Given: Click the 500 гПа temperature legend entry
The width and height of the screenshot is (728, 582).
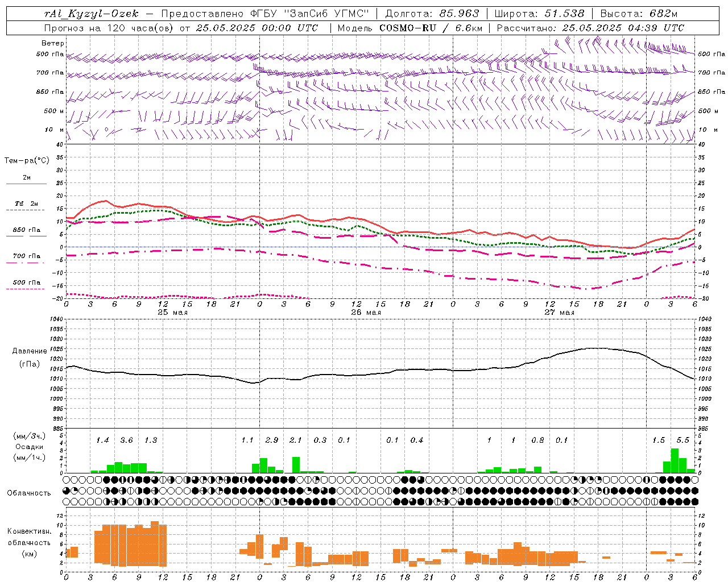Looking at the screenshot, I should [x=26, y=282].
